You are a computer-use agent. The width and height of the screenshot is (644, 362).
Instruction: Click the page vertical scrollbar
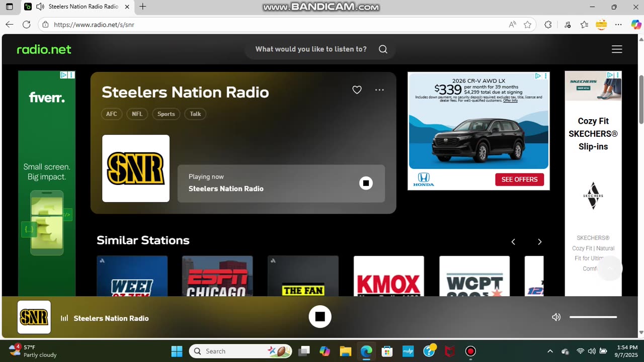tap(641, 100)
